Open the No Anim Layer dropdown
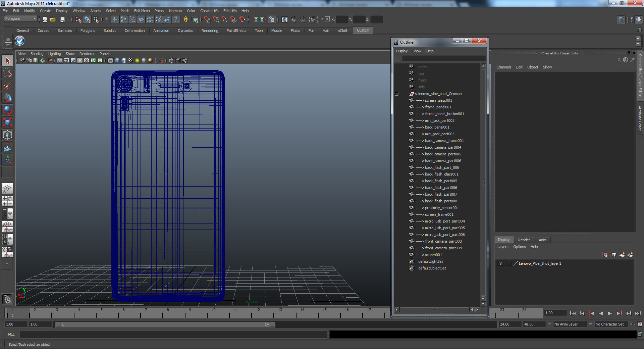 pos(549,324)
